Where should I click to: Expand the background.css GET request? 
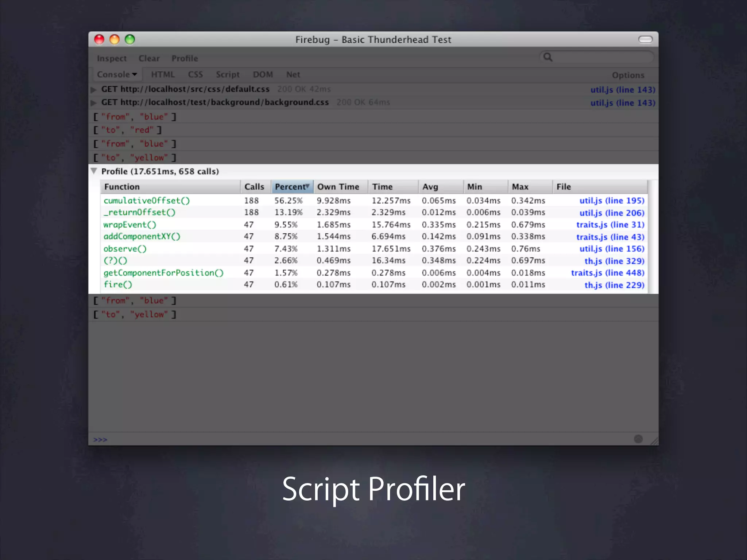pyautogui.click(x=94, y=102)
